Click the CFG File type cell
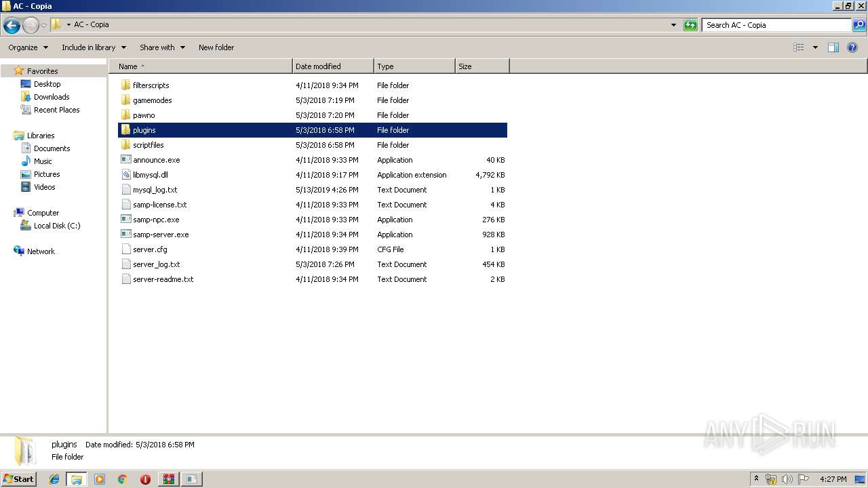Image resolution: width=868 pixels, height=488 pixels. (x=391, y=249)
